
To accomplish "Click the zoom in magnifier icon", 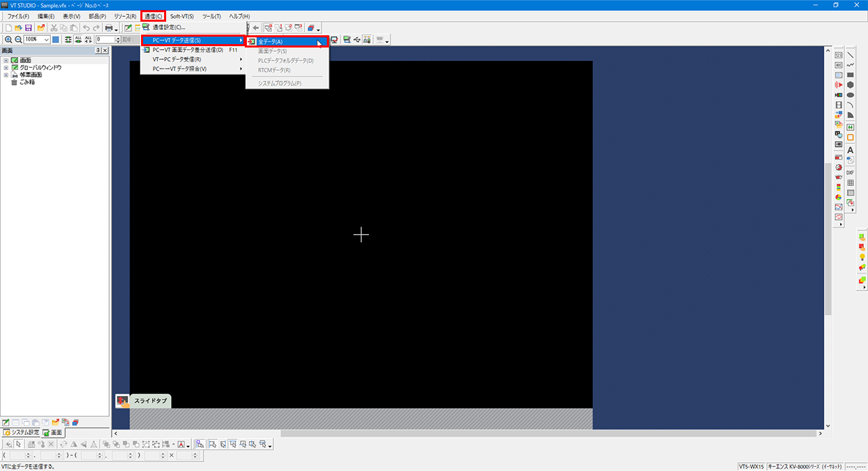I will point(8,39).
